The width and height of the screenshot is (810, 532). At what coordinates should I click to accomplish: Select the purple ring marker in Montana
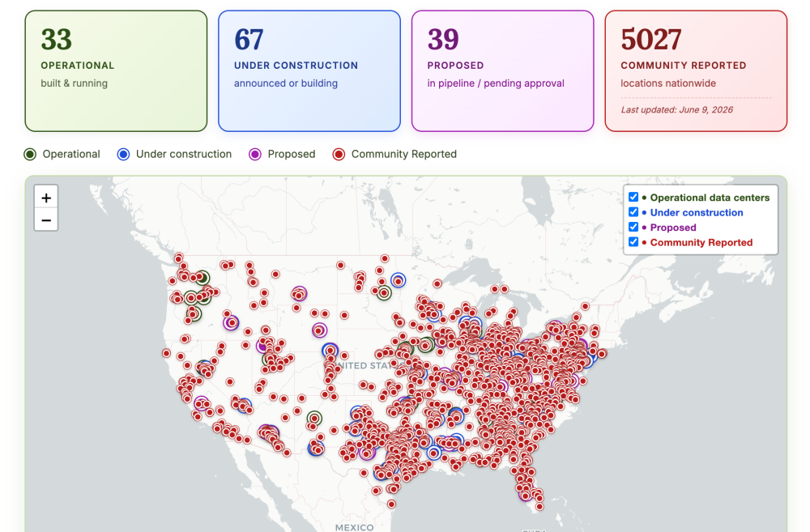point(299,294)
